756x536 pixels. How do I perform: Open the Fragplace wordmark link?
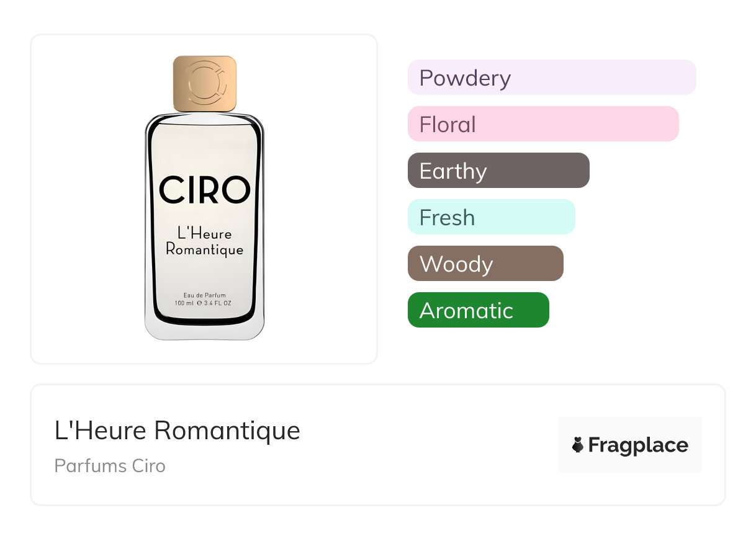(x=638, y=445)
